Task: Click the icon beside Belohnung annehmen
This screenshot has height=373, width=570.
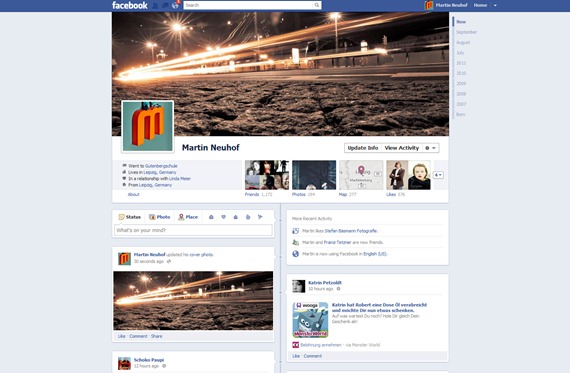Action: pos(296,345)
